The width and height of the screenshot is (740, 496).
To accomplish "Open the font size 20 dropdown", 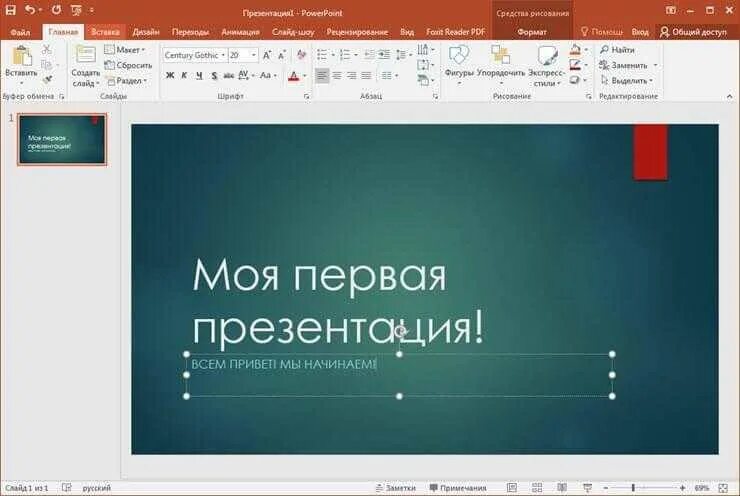I will (x=254, y=55).
